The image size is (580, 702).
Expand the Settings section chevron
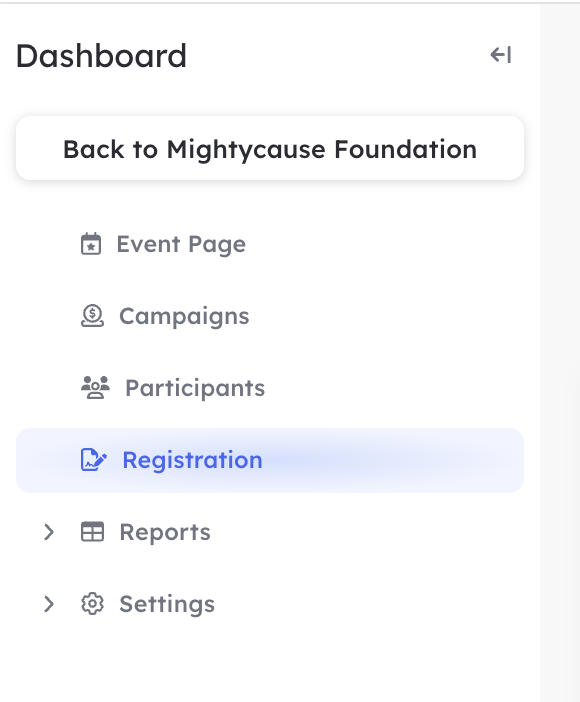(49, 604)
